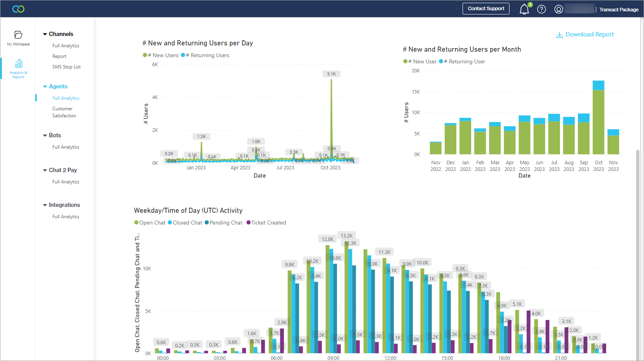Open SMS Stop List page
This screenshot has width=644, height=361.
[66, 67]
